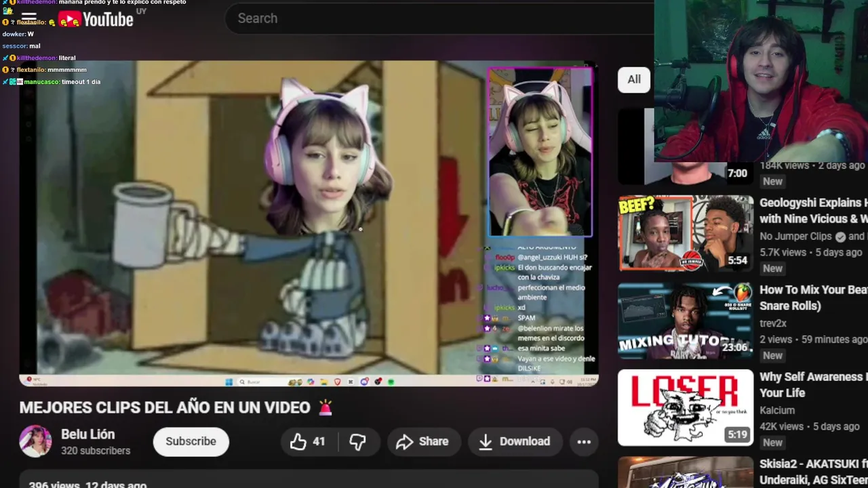Open How To Mix Your Beat video title
The image size is (868, 488).
pyautogui.click(x=813, y=298)
